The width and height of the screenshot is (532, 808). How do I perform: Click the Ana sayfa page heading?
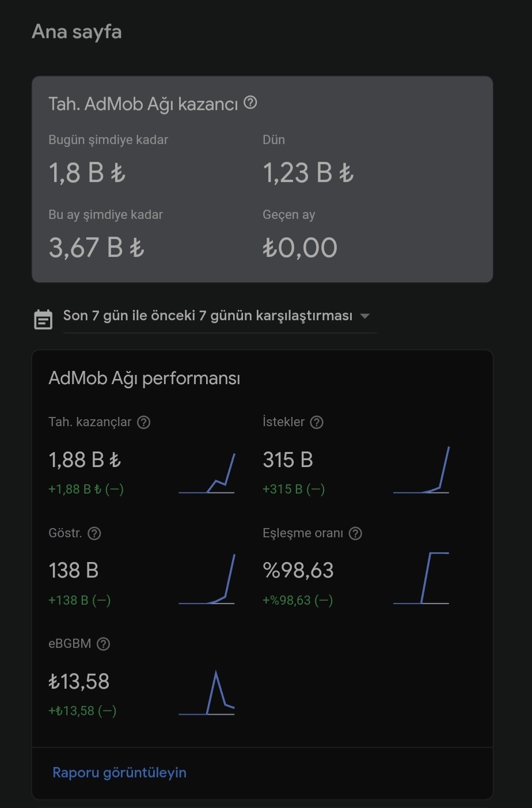(x=77, y=31)
